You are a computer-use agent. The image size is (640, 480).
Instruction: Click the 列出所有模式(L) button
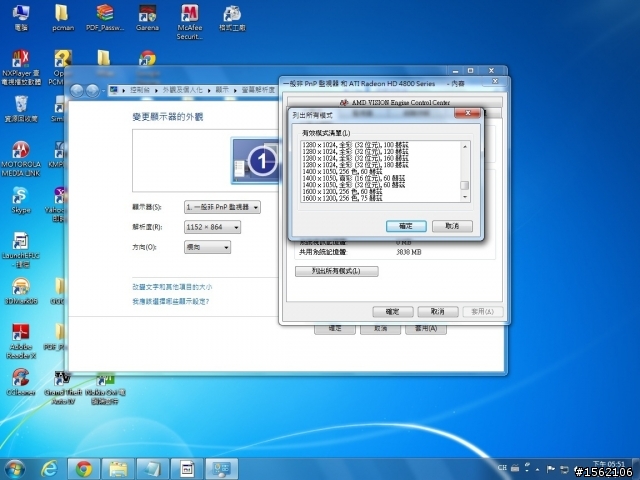click(x=336, y=271)
